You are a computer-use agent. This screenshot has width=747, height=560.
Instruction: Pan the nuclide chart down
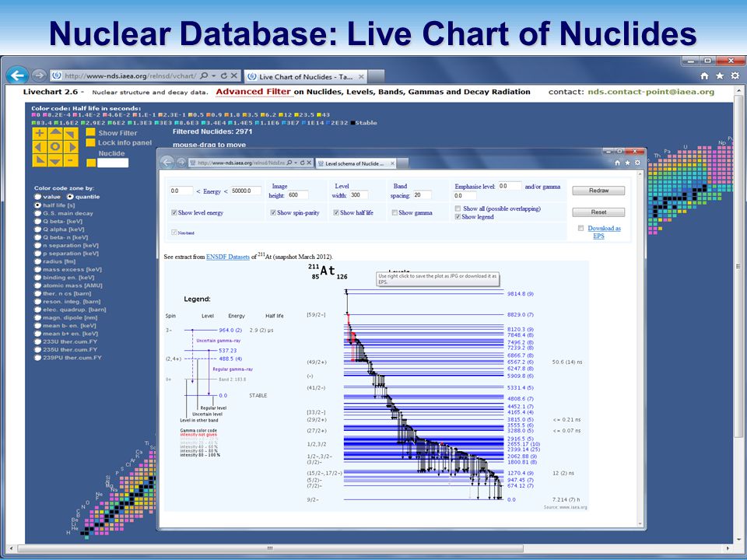[x=55, y=160]
